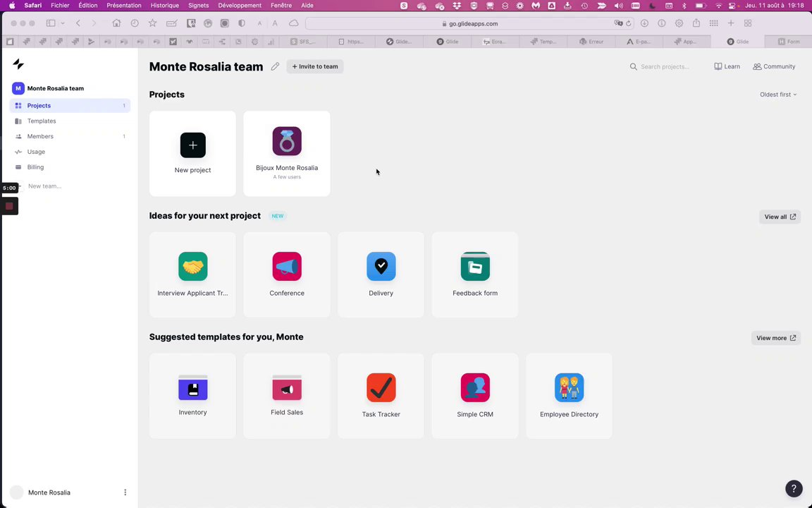Open the Fichier menu

[x=60, y=5]
